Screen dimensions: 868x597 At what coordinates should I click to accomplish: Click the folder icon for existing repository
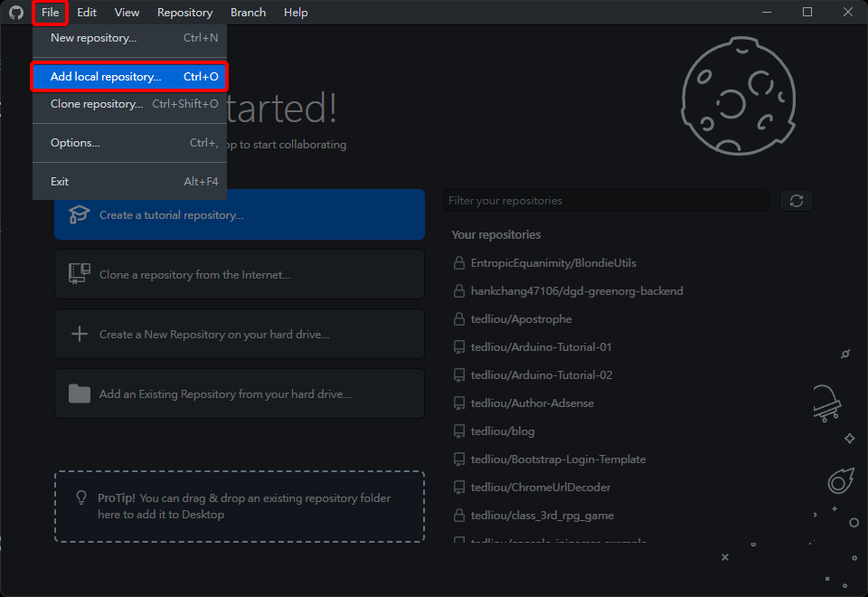80,393
